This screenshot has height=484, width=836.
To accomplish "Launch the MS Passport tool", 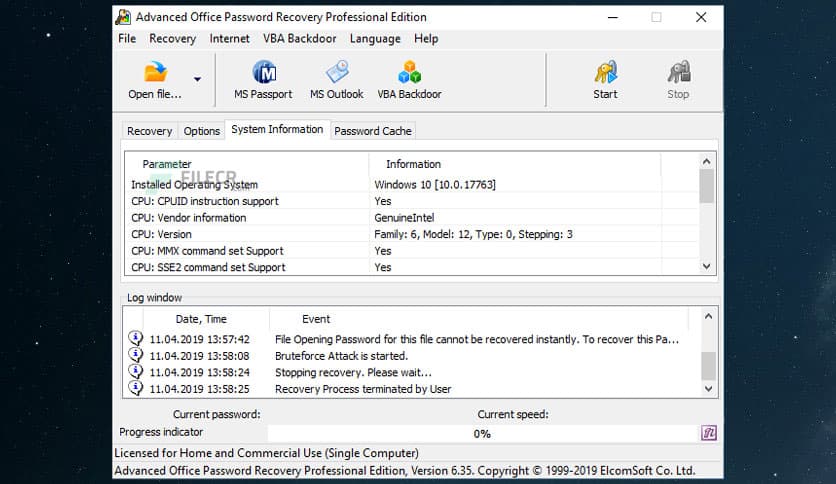I will pos(263,80).
